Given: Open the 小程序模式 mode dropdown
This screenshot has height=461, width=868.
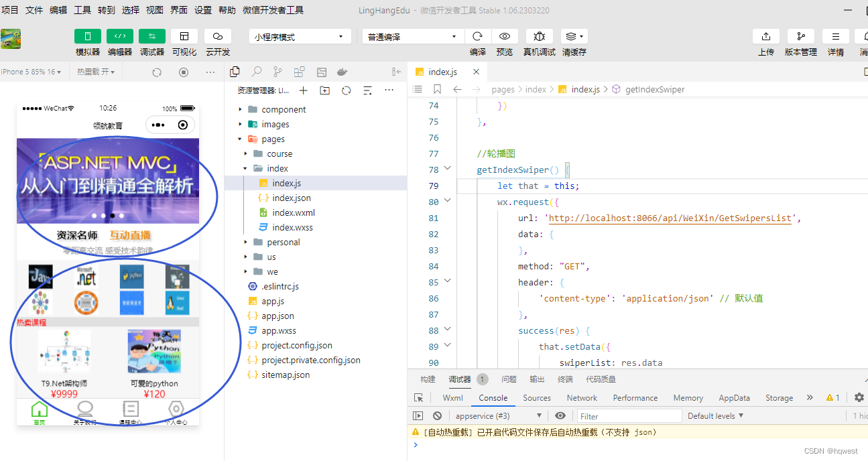Looking at the screenshot, I should coord(300,37).
